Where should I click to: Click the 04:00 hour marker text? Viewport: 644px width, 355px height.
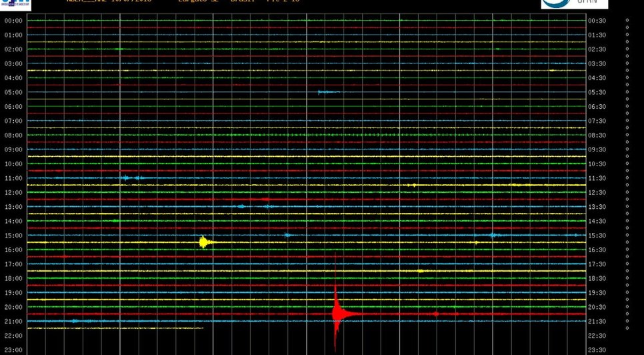[x=13, y=78]
